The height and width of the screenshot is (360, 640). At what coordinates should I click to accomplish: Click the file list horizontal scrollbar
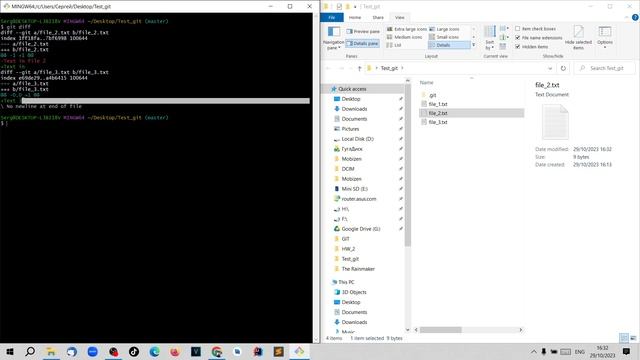441,330
